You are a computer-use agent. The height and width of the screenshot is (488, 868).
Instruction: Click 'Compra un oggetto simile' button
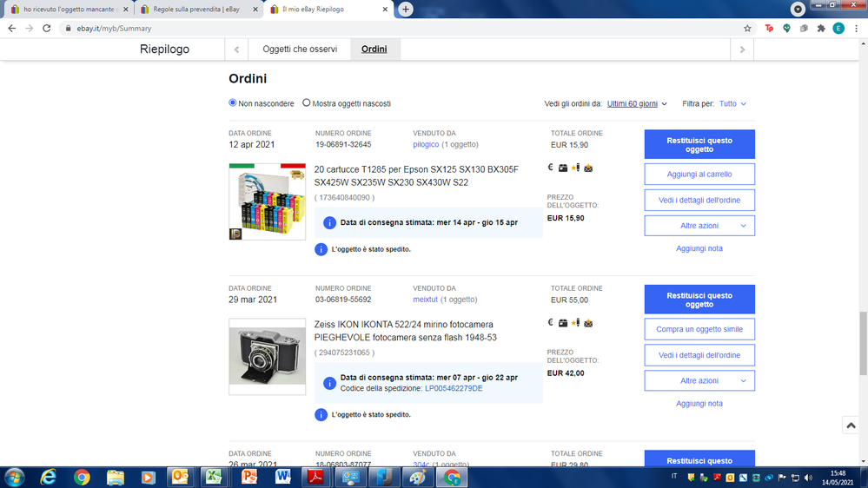point(699,329)
